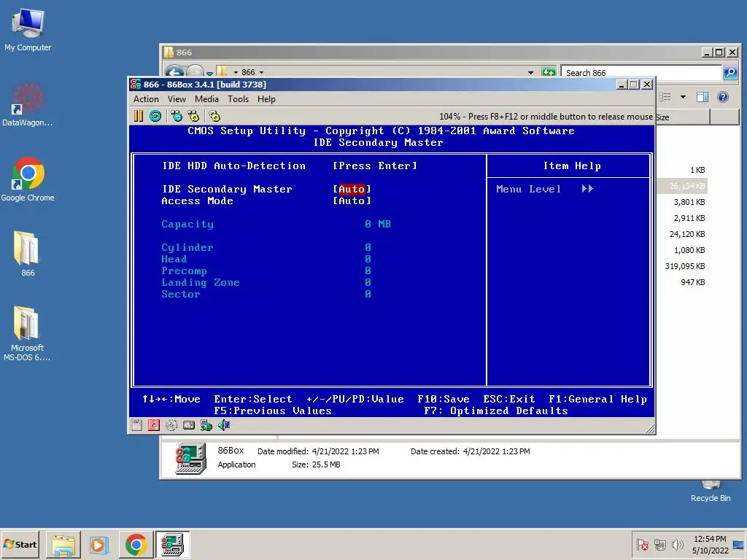Open the Media menu in 86Box
This screenshot has height=560, width=747.
pyautogui.click(x=206, y=99)
